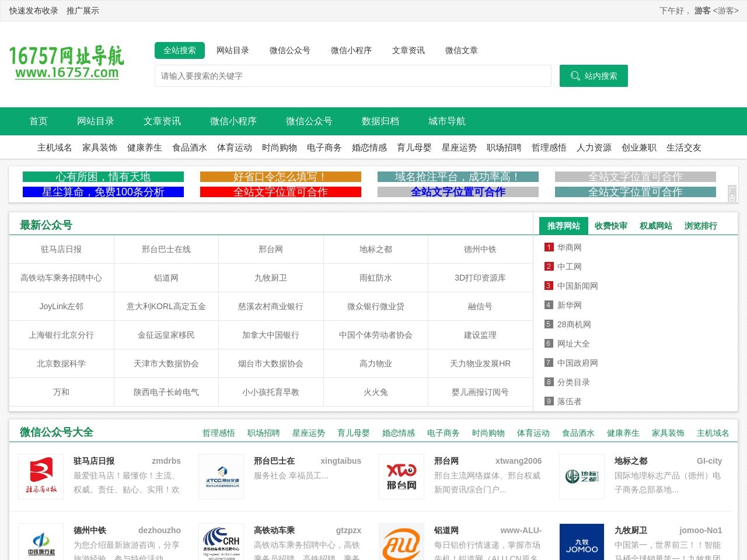The image size is (747, 560).
Task: Select the 微信公众号 search tab
Action: pyautogui.click(x=290, y=50)
